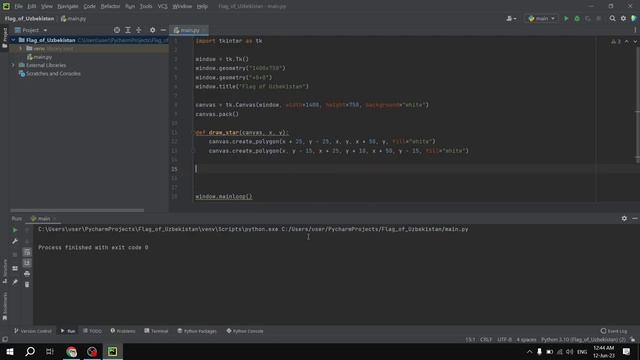Run main with the green toolbar Run icon
Screen dimensions: 640x360
click(566, 19)
